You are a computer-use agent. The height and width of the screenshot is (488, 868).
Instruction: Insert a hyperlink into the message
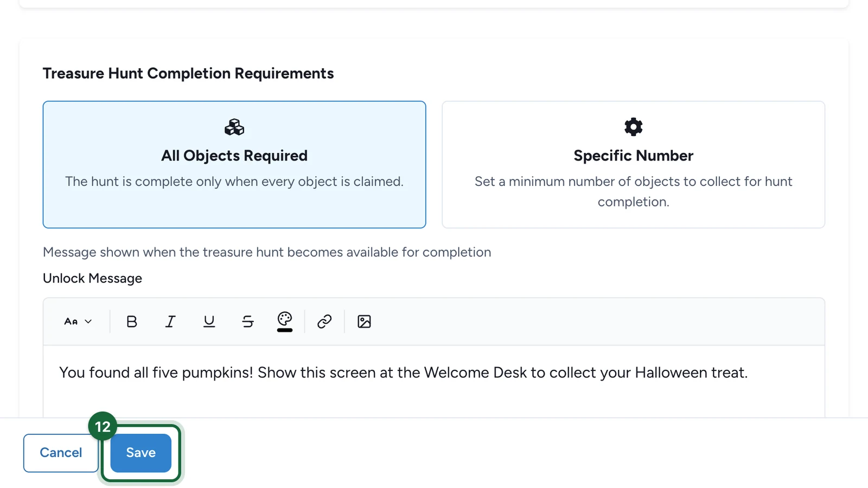(x=324, y=322)
